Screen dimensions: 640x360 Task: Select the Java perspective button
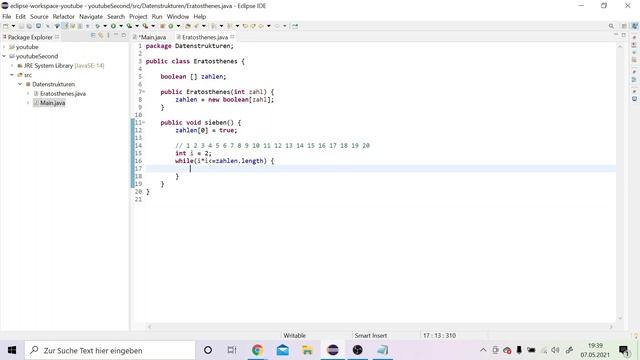tap(635, 26)
